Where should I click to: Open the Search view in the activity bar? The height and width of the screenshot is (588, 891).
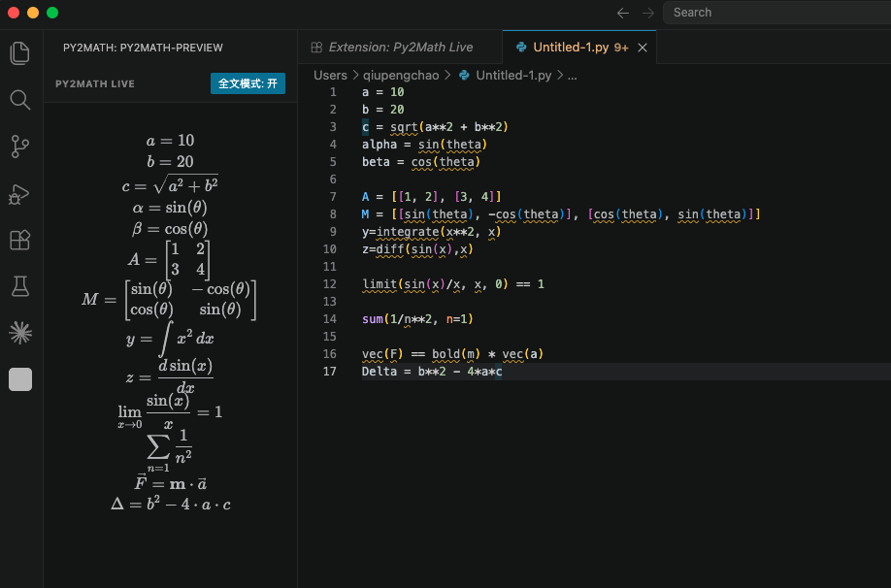[19, 100]
